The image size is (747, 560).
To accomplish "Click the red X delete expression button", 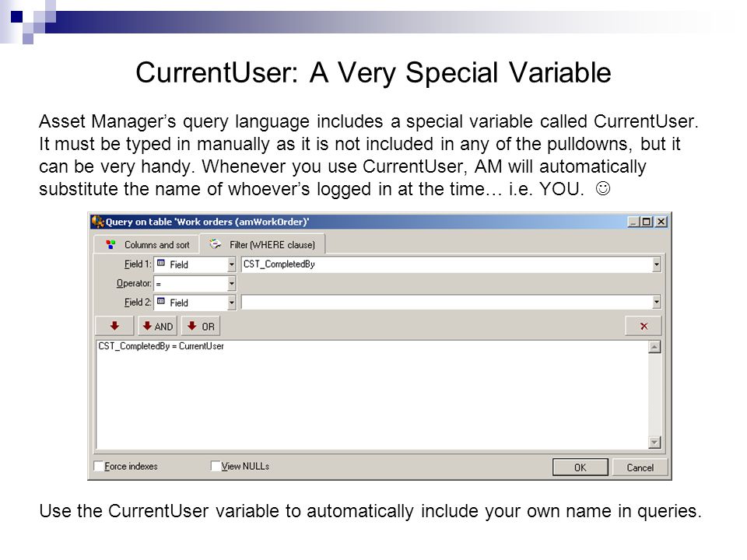I will tap(644, 326).
